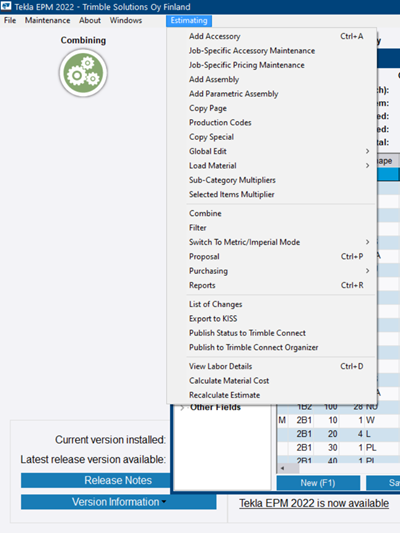Expand the Global Edit submenu

pos(272,151)
